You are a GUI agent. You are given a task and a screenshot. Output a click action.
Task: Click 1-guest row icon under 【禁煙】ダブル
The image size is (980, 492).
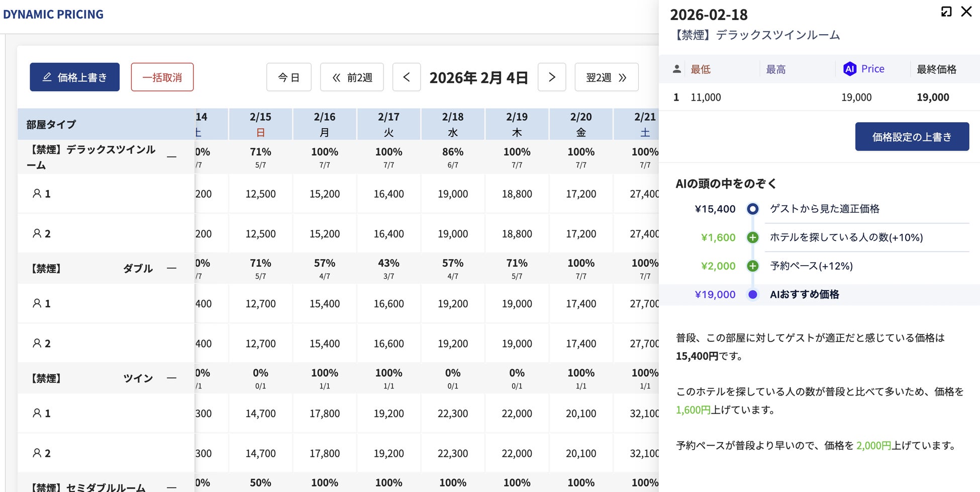coord(37,303)
